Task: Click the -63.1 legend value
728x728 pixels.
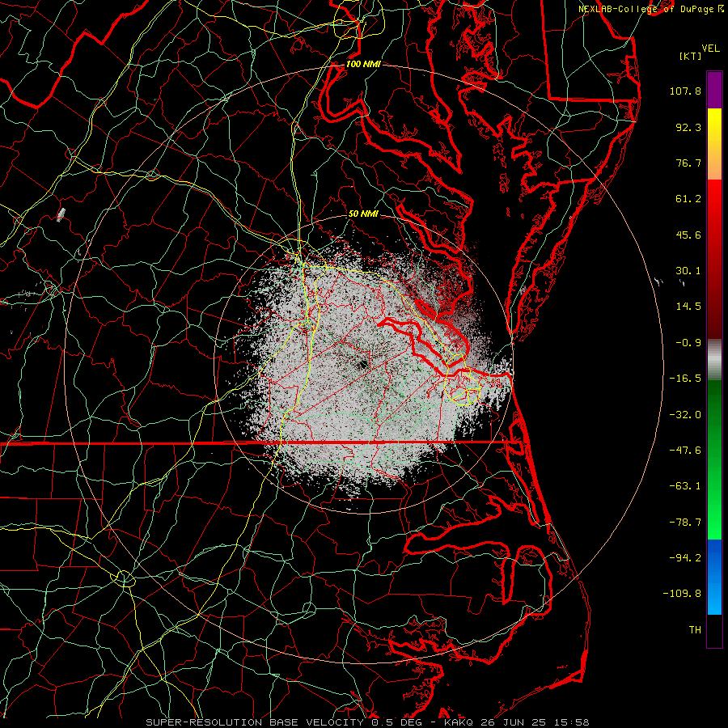Action: [x=685, y=486]
